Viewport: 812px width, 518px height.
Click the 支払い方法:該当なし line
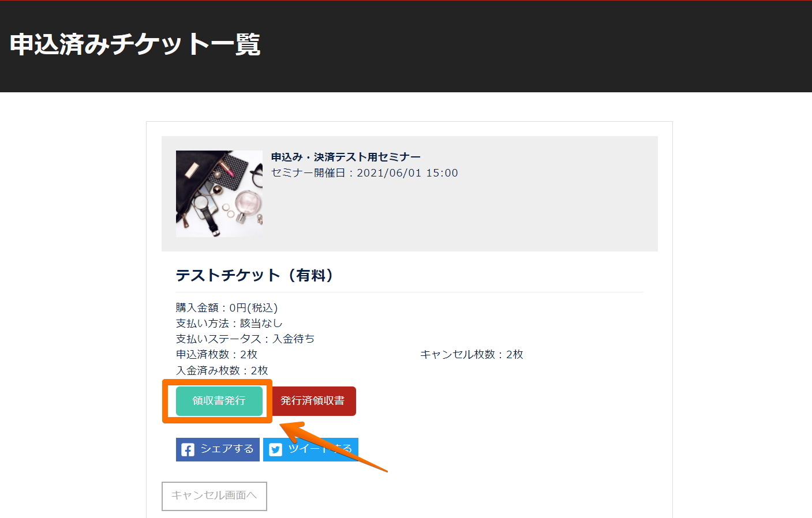click(229, 324)
